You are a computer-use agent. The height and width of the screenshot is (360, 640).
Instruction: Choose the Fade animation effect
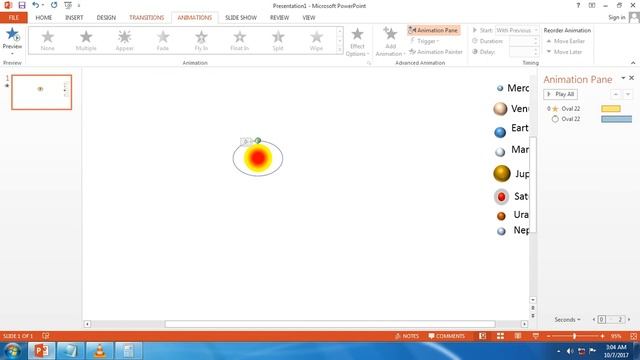[x=162, y=40]
